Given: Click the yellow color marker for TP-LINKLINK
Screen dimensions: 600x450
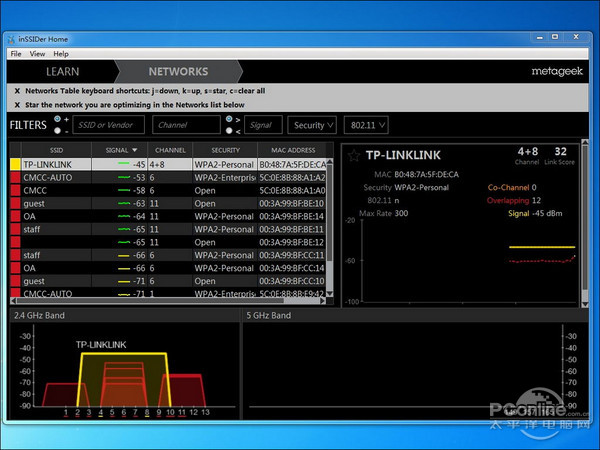Looking at the screenshot, I should click(15, 164).
